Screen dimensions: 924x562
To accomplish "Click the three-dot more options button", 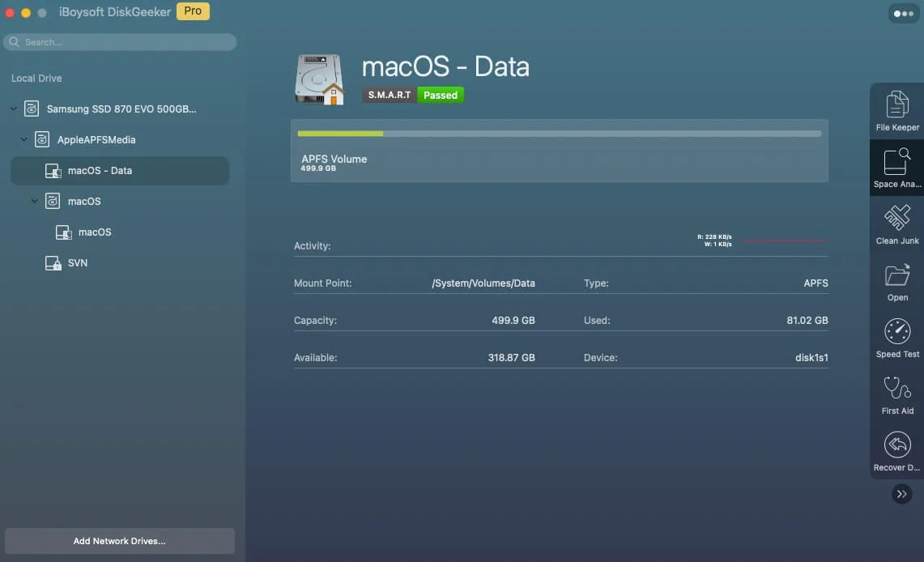I will 903,14.
